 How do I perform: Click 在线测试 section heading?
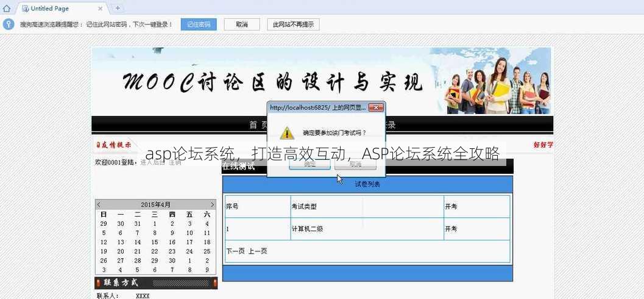pyautogui.click(x=239, y=167)
